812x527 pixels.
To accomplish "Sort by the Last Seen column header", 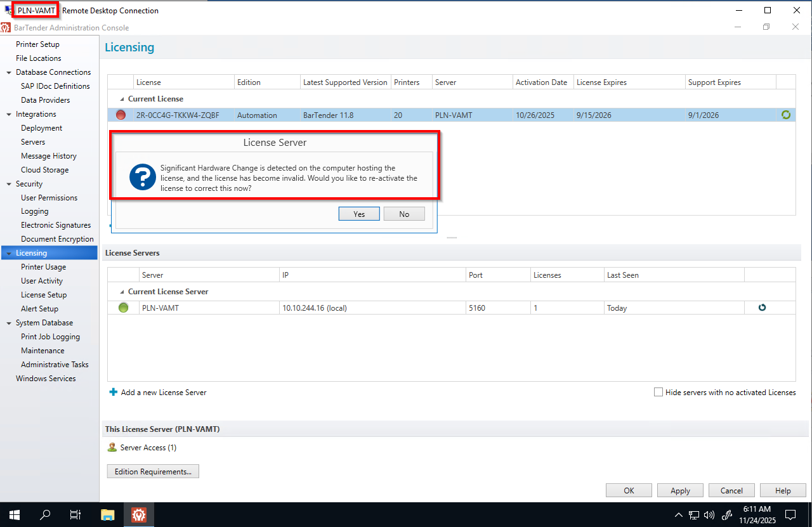I will point(674,275).
